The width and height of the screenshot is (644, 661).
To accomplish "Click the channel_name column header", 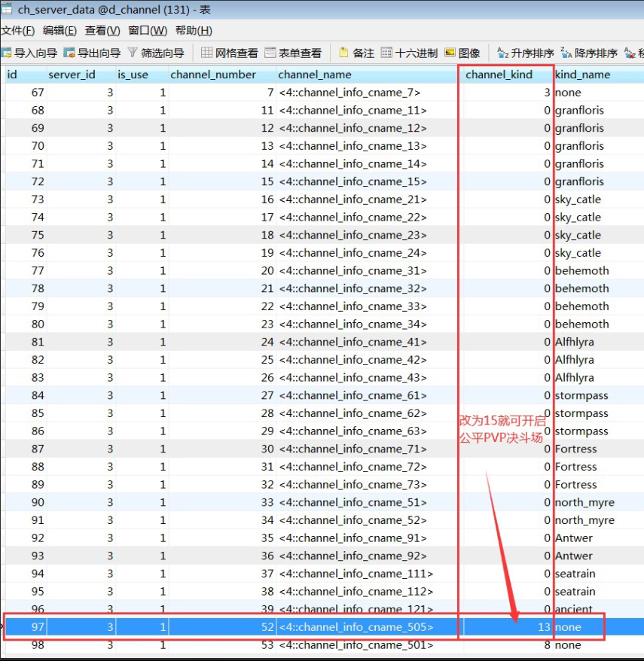I will [314, 75].
